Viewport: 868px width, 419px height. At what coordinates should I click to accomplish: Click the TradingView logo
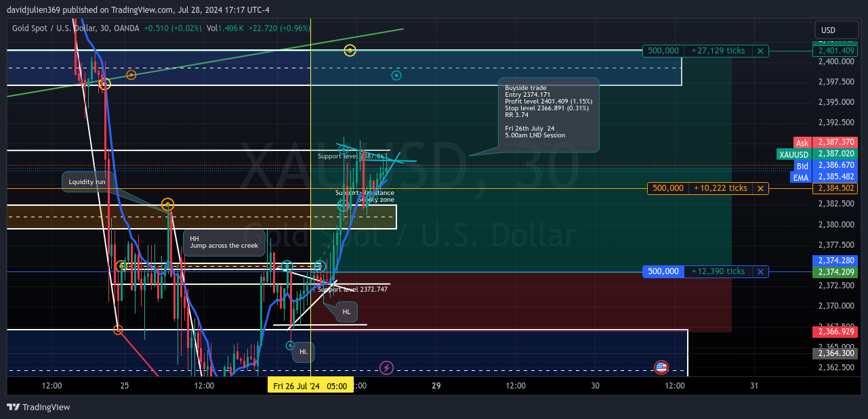(39, 407)
